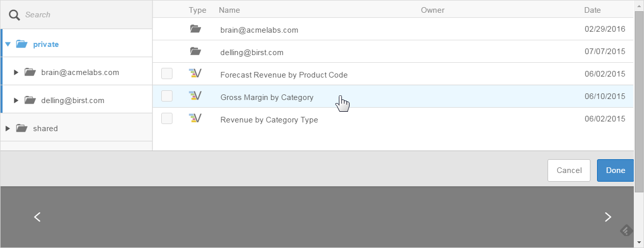Click delling@birst.com folder icon in file list
The width and height of the screenshot is (644, 248).
click(195, 52)
